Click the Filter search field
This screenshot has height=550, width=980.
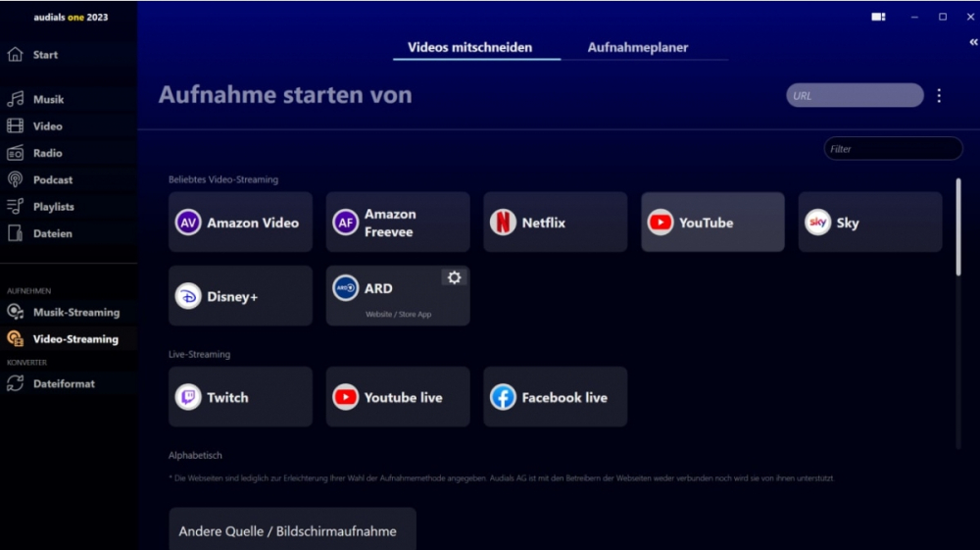[893, 149]
